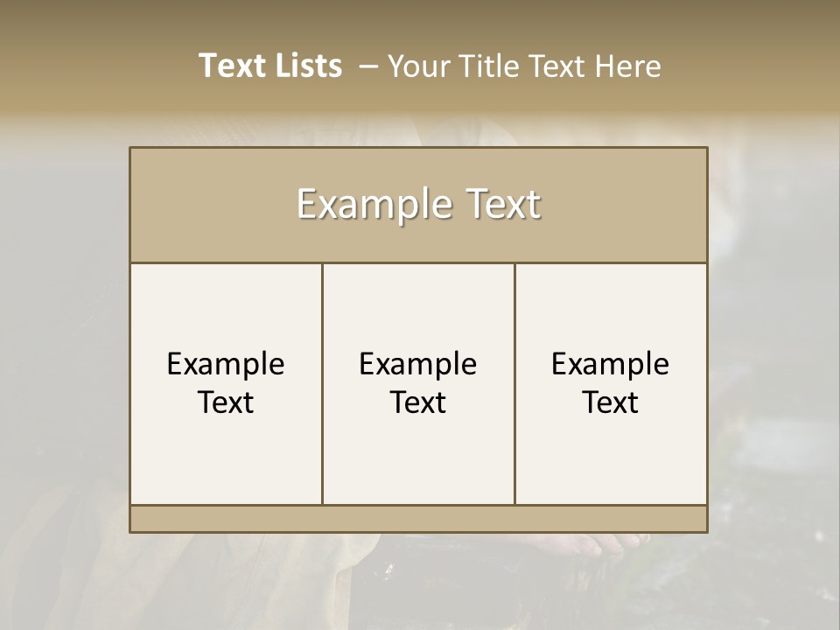Place cursor on "Text" in the left cell
Image resolution: width=840 pixels, height=630 pixels.
[x=226, y=402]
